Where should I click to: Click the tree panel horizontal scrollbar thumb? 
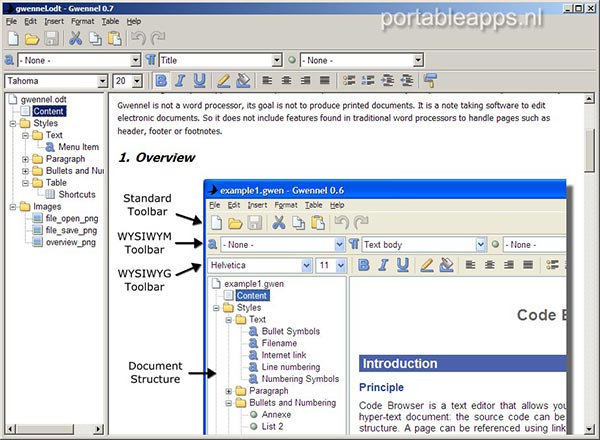[x=45, y=429]
